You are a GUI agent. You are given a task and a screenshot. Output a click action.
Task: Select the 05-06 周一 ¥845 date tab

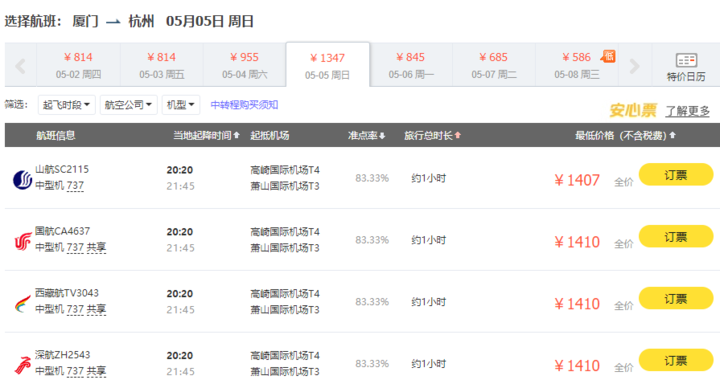[411, 65]
